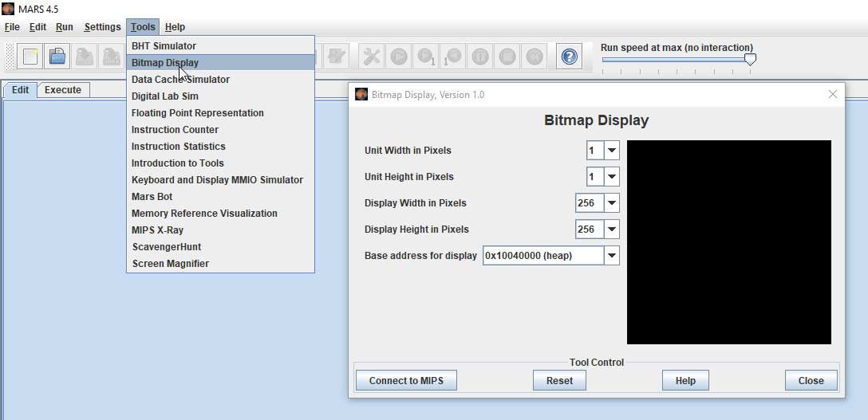Image resolution: width=868 pixels, height=420 pixels.
Task: Launch Keyboard and Display MMIO Simulator
Action: 220,179
